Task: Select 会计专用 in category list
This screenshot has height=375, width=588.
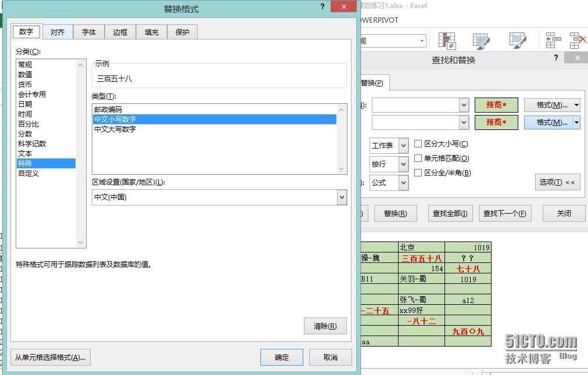Action: [46, 94]
